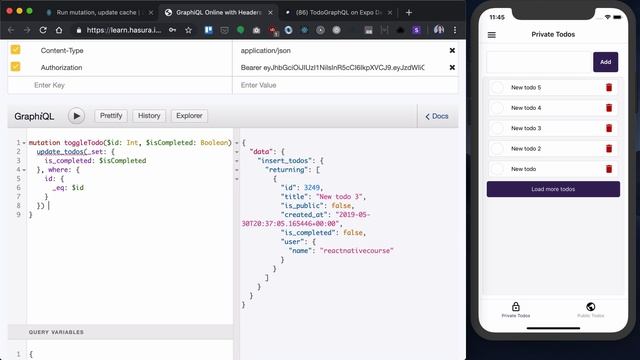The width and height of the screenshot is (640, 360).
Task: Go forward in browser history
Action: tap(27, 30)
